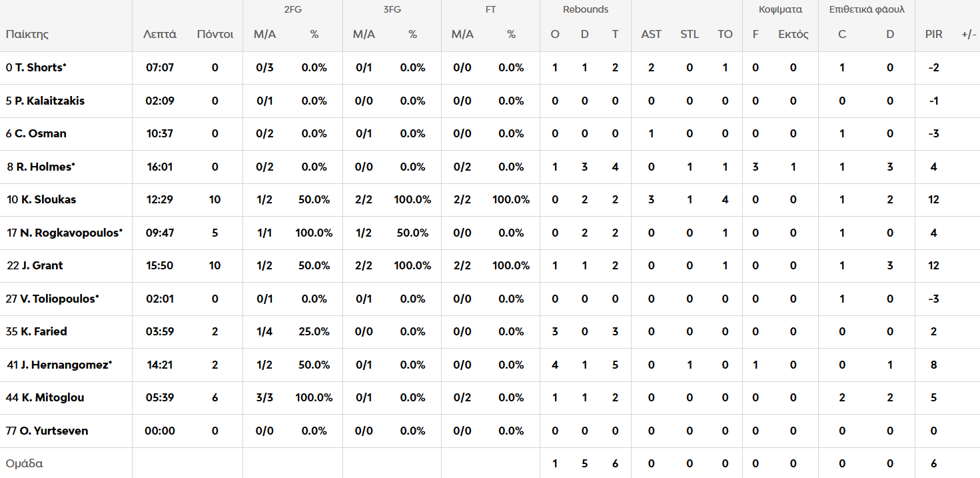Sort by the PIR column header
Image resolution: width=980 pixels, height=478 pixels.
click(x=933, y=35)
